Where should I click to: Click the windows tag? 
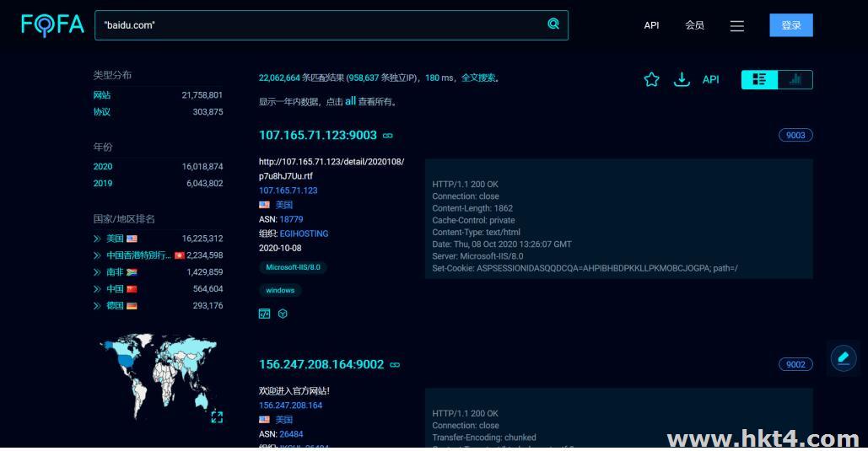pyautogui.click(x=280, y=290)
